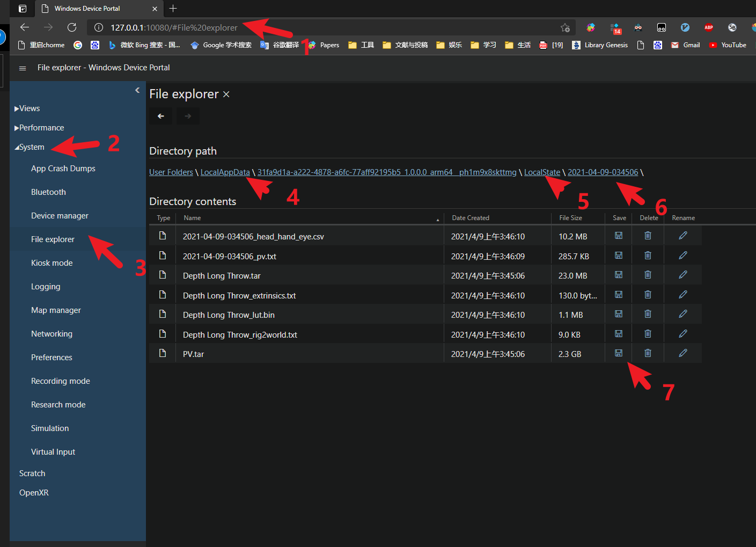Open 2021-04-09-034506 path link
756x547 pixels.
coord(603,172)
